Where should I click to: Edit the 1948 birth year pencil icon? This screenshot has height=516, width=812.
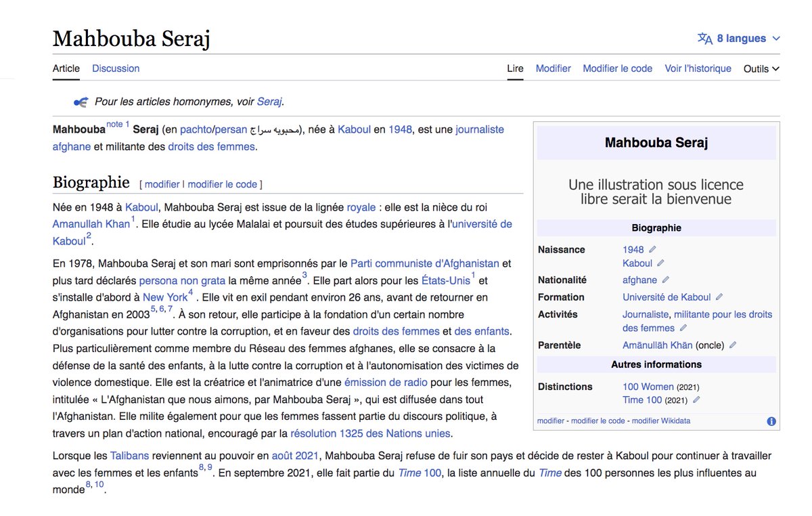tap(652, 249)
